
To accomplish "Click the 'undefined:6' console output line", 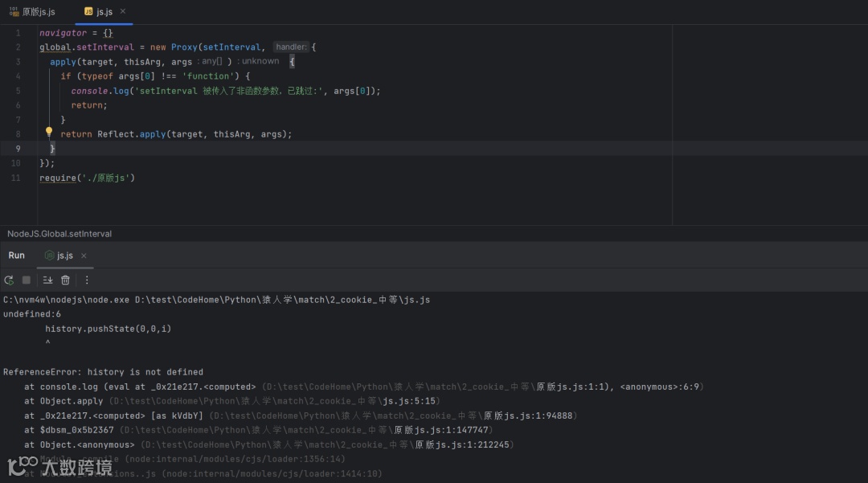I will click(x=32, y=314).
